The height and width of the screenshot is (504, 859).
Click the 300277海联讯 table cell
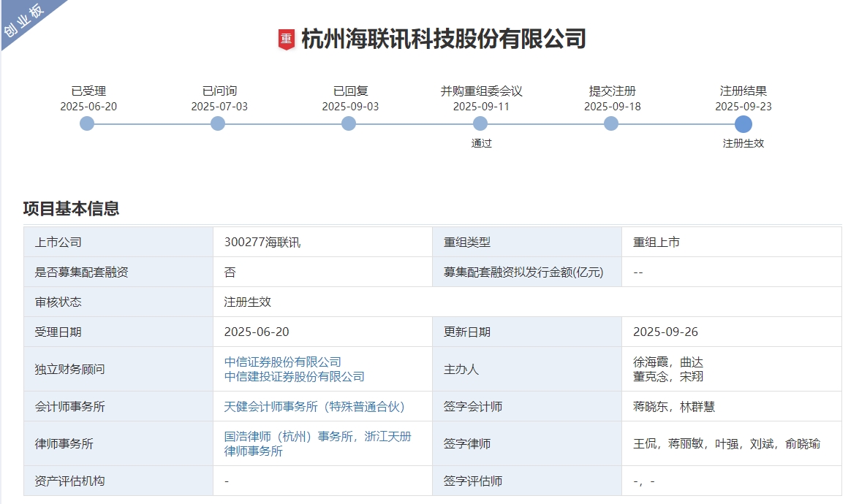click(x=322, y=242)
